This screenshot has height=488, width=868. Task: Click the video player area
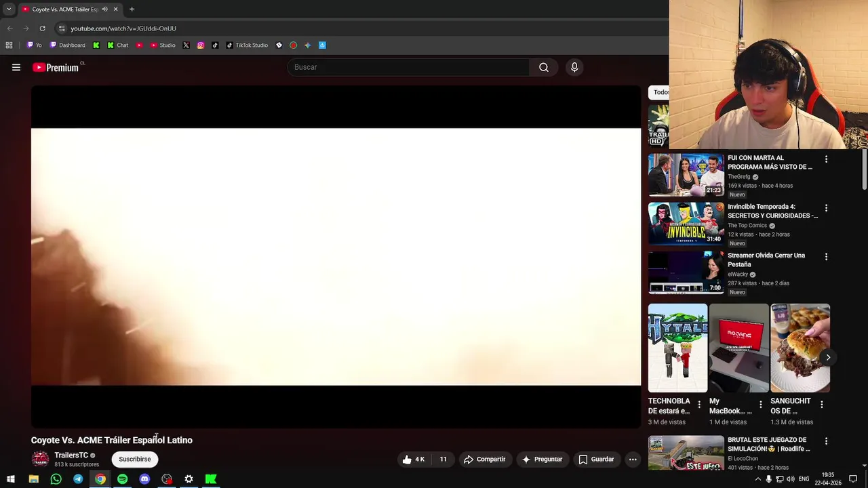point(336,257)
